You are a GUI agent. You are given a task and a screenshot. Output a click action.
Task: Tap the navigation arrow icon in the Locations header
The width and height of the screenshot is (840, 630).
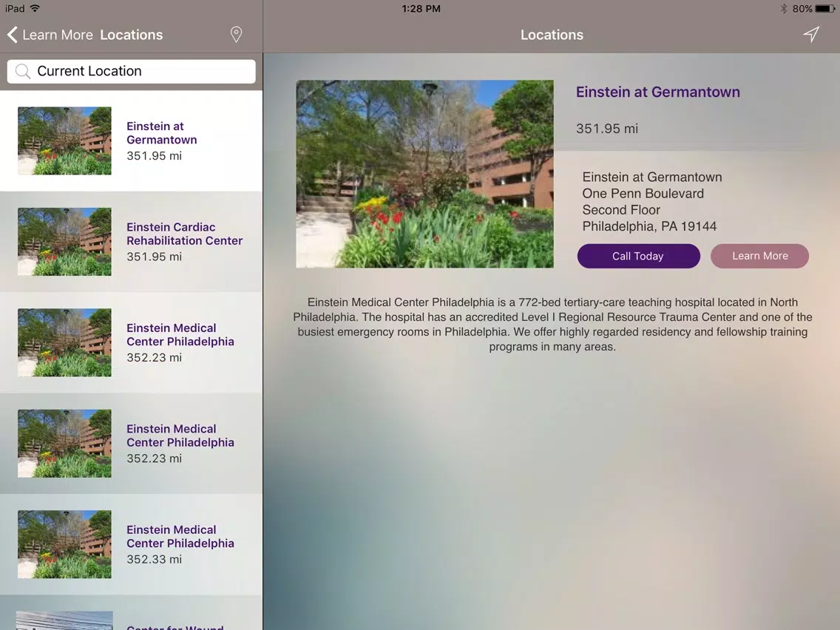pyautogui.click(x=811, y=34)
